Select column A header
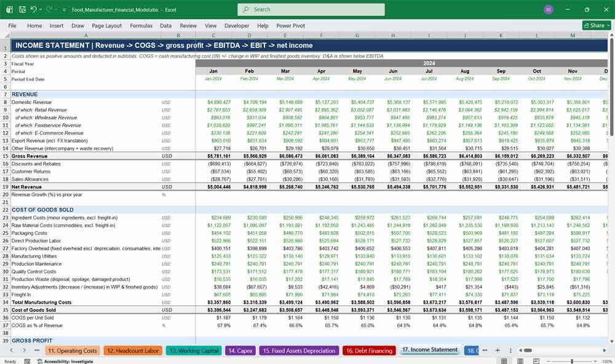The image size is (615, 364). coord(86,35)
